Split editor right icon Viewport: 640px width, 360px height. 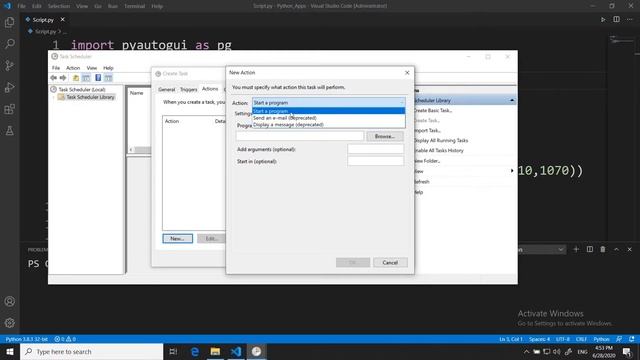click(x=616, y=20)
